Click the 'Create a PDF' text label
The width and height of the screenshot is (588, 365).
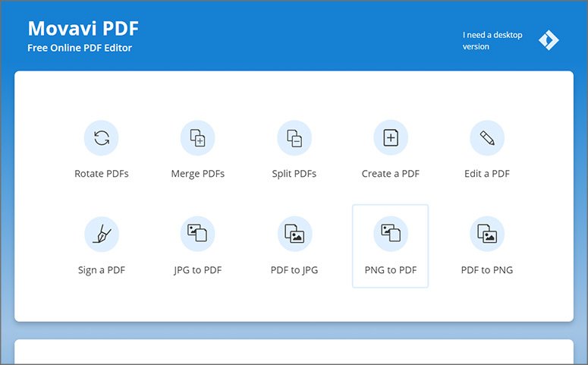point(391,174)
